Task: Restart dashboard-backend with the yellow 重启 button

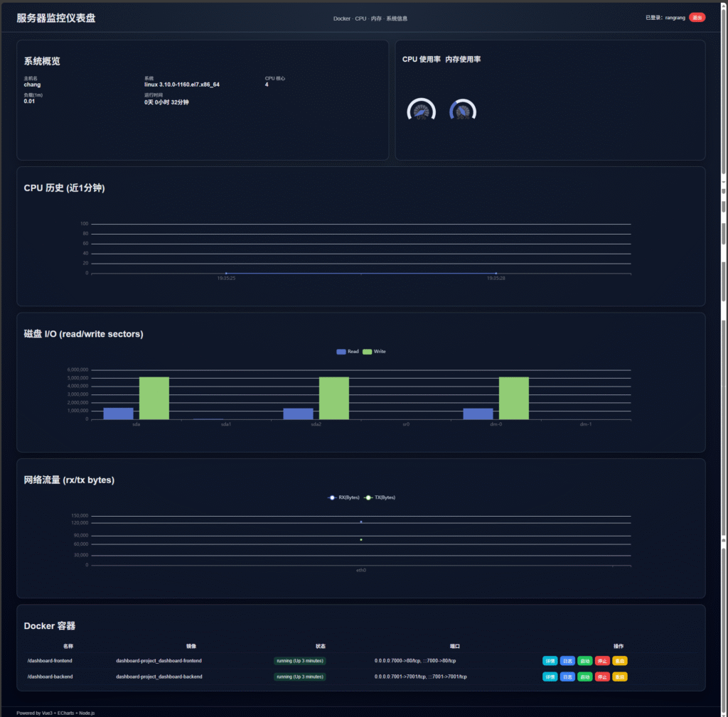Action: (x=620, y=676)
